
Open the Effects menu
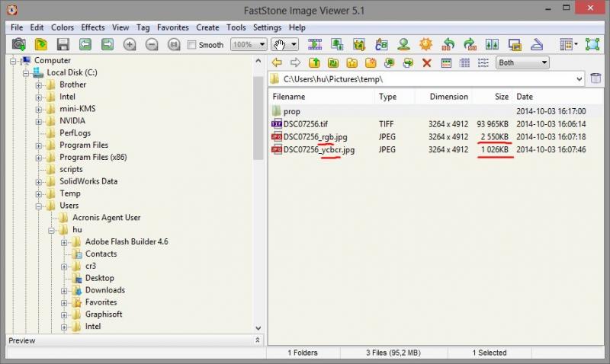(x=92, y=27)
